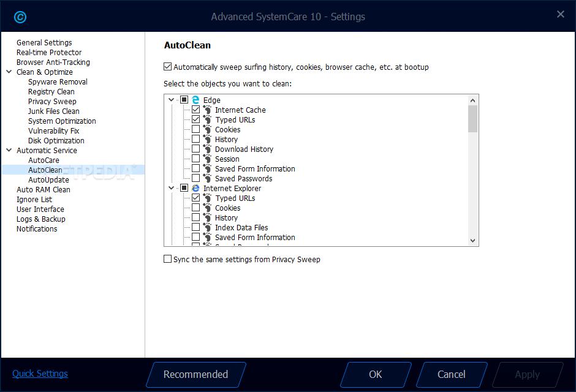Click the Recommended button
Viewport: 576px width, 392px height.
point(196,374)
